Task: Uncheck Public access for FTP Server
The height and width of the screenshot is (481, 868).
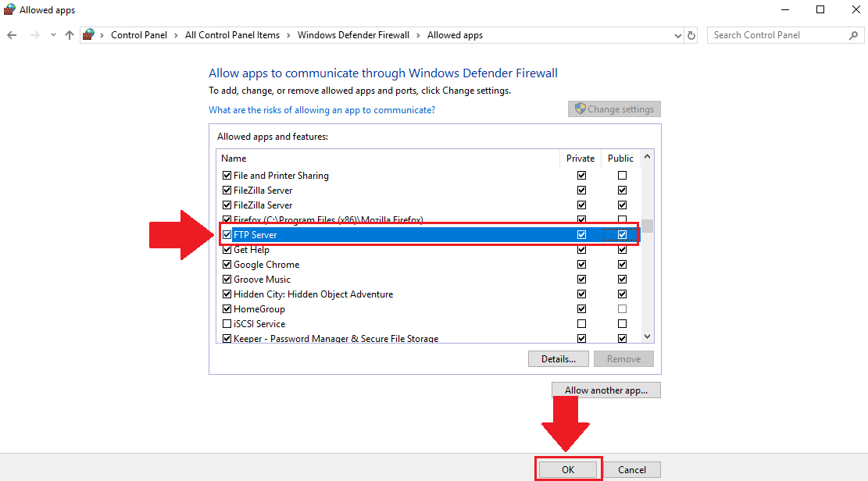Action: [622, 234]
